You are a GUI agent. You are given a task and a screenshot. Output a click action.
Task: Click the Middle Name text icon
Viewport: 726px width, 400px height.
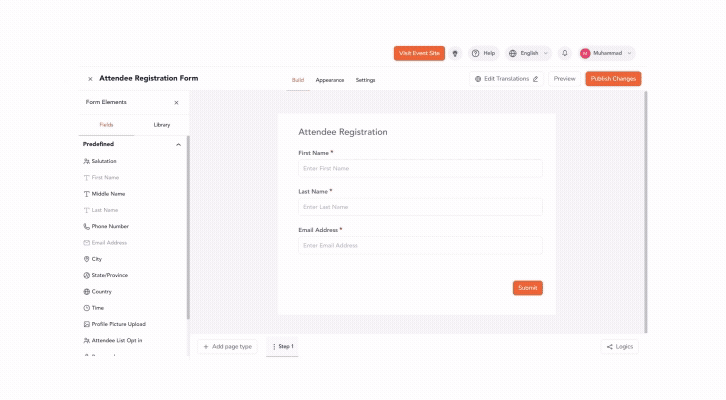pos(86,194)
